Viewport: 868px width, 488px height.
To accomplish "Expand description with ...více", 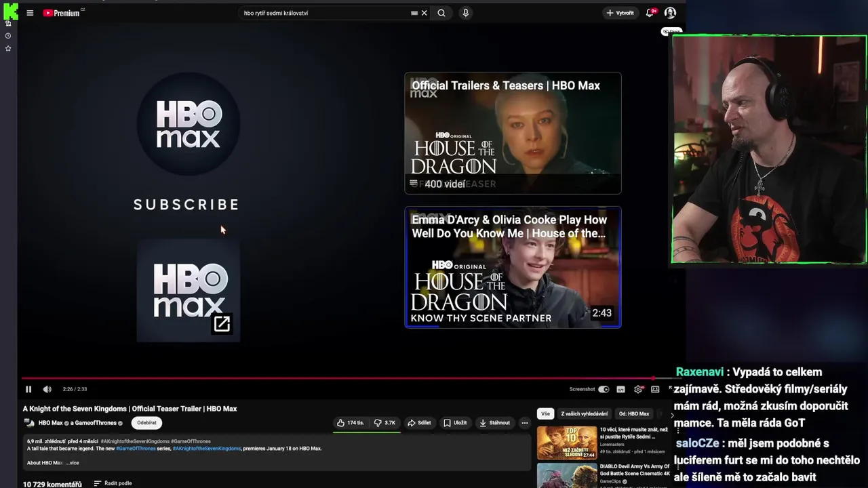I will (72, 463).
